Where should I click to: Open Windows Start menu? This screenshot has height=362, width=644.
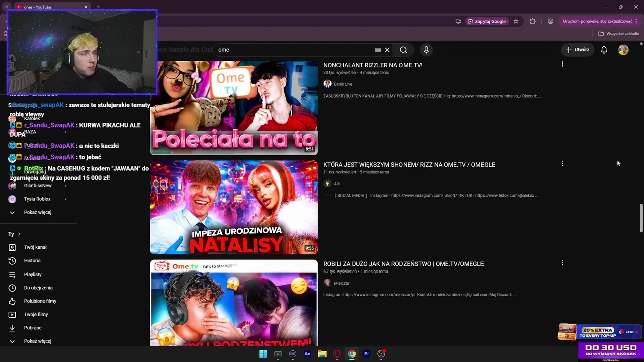pos(263,354)
